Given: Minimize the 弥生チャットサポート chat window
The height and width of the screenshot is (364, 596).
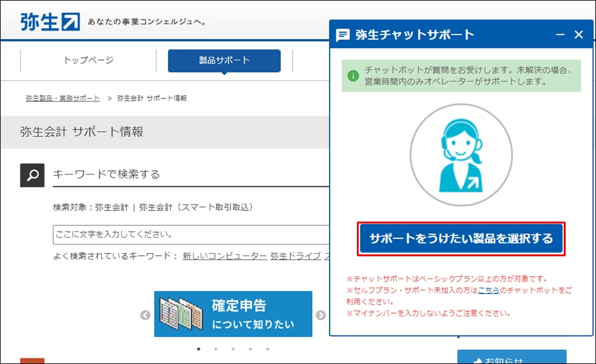Looking at the screenshot, I should pos(560,35).
